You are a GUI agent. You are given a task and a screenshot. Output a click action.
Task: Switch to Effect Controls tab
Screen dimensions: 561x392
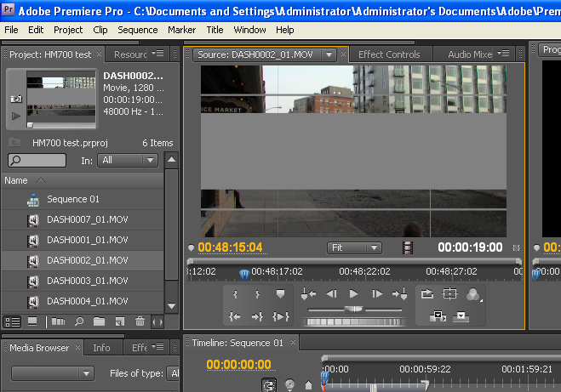(x=389, y=54)
